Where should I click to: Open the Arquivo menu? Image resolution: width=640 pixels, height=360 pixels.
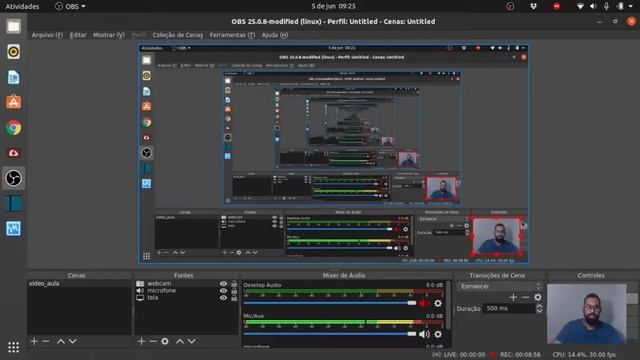[47, 35]
